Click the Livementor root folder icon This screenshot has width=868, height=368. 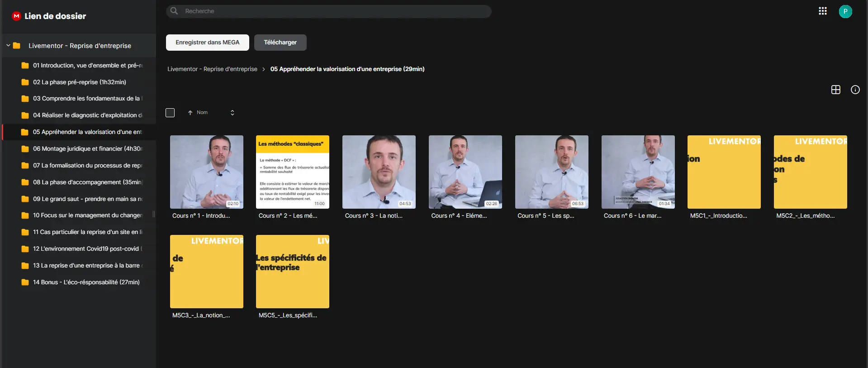coord(17,46)
